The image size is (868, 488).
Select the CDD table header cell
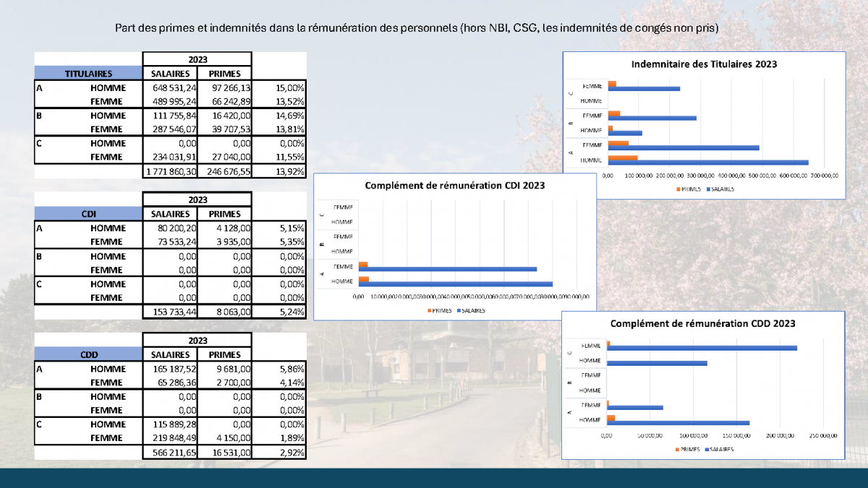coord(88,355)
